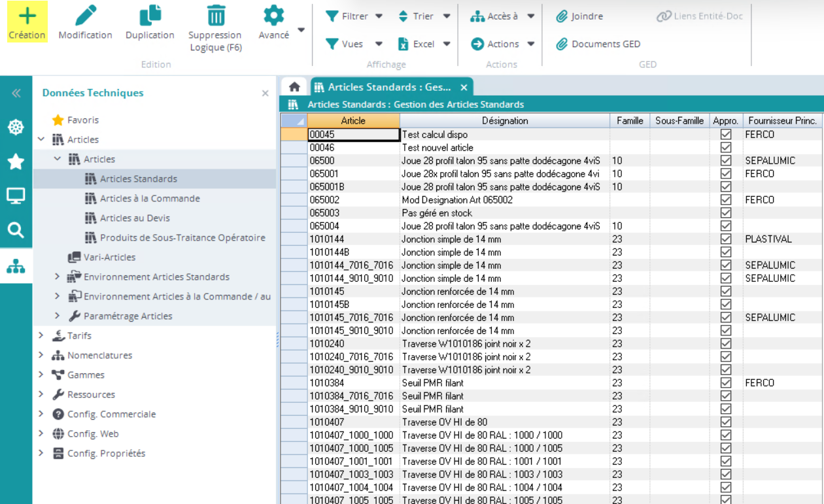Click the Duplication icon
Screen dimensions: 824x504
(150, 16)
